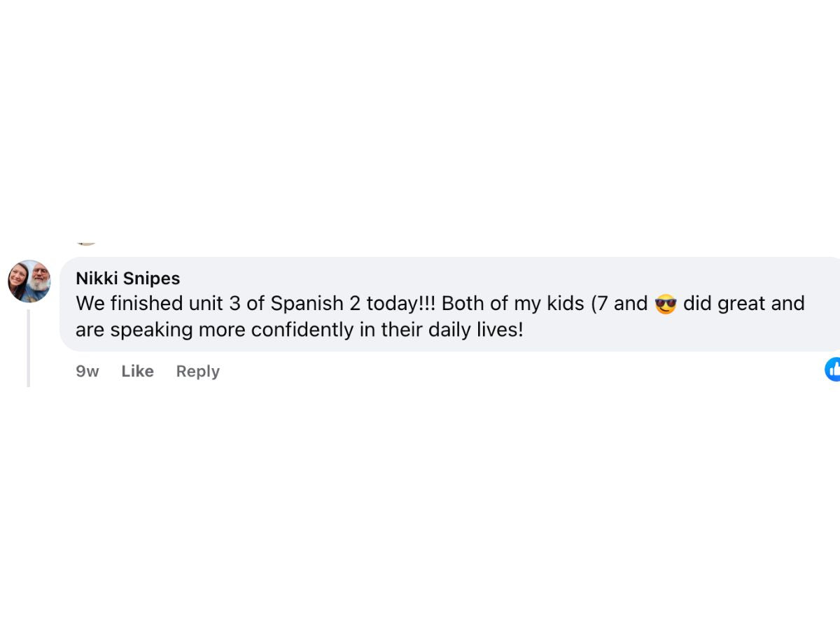Image resolution: width=840 pixels, height=630 pixels.
Task: Click the word "speaking" in the comment
Action: (151, 330)
